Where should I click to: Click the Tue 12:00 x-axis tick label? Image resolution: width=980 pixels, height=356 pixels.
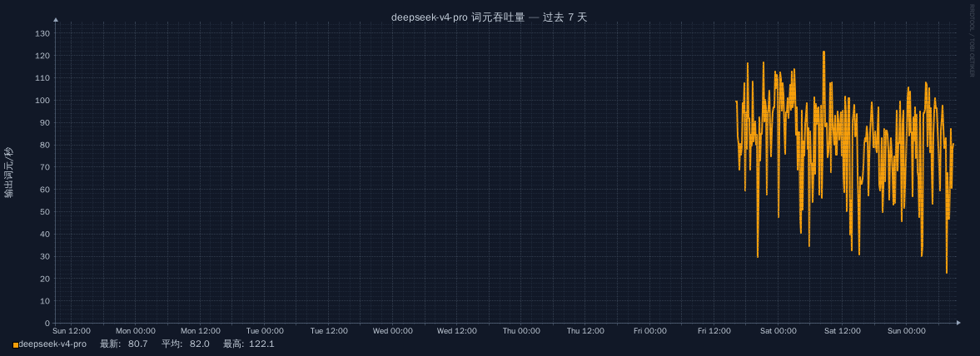(329, 331)
